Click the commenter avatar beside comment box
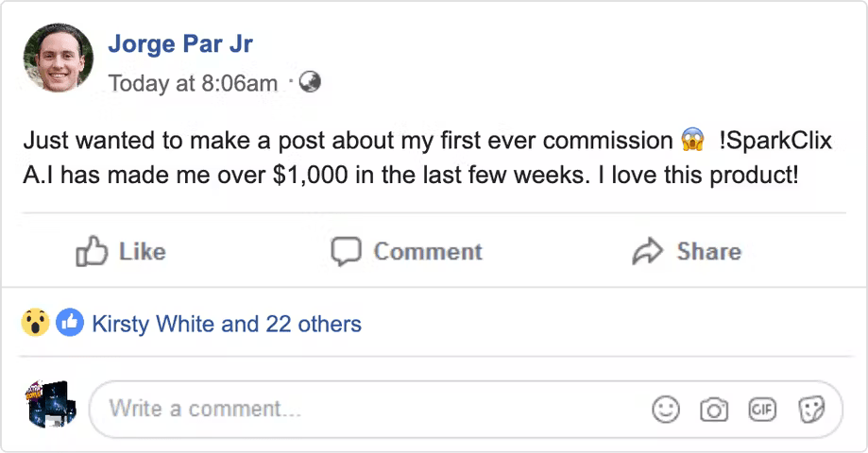 50,406
